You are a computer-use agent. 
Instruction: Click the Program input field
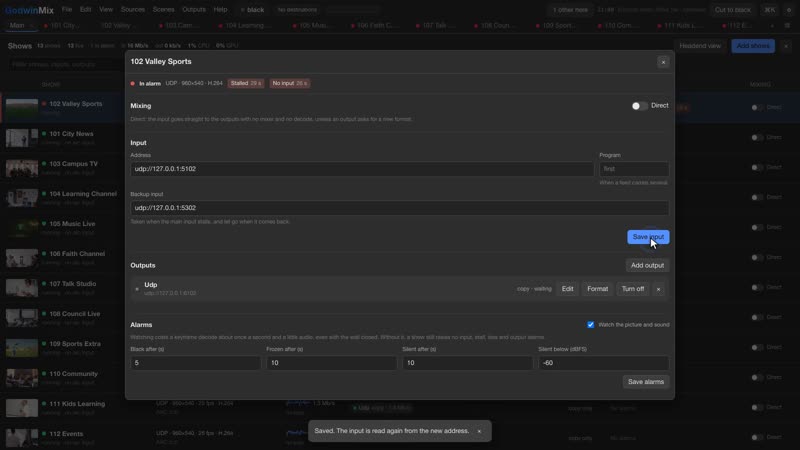[x=634, y=169]
